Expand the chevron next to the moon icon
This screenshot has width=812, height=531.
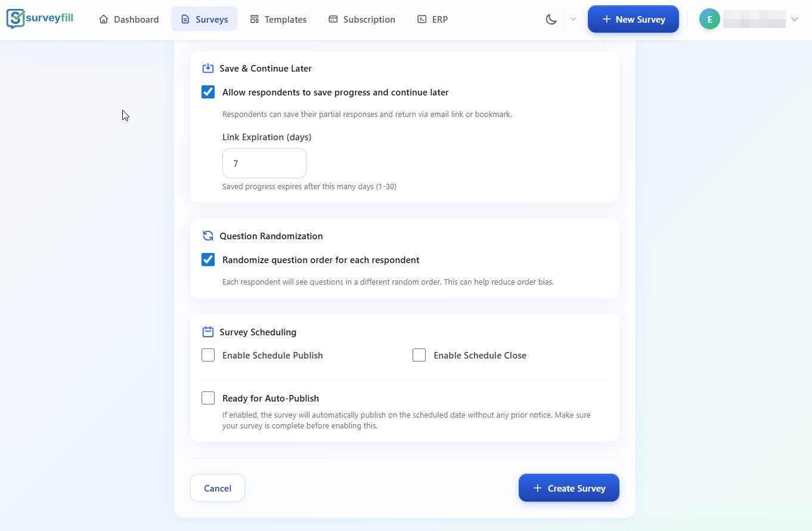573,18
